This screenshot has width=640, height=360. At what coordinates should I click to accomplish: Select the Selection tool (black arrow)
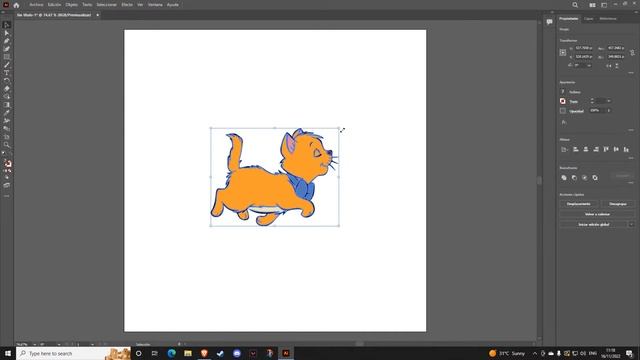7,25
